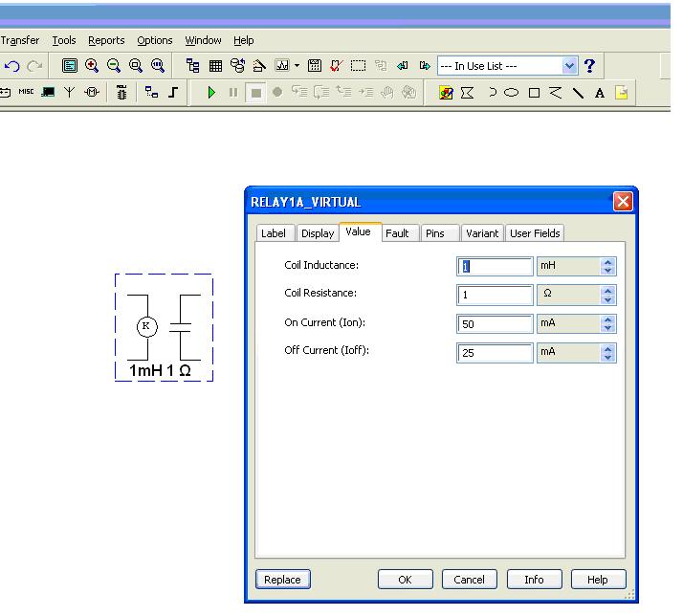
Task: Open the Reports menu
Action: tap(106, 40)
